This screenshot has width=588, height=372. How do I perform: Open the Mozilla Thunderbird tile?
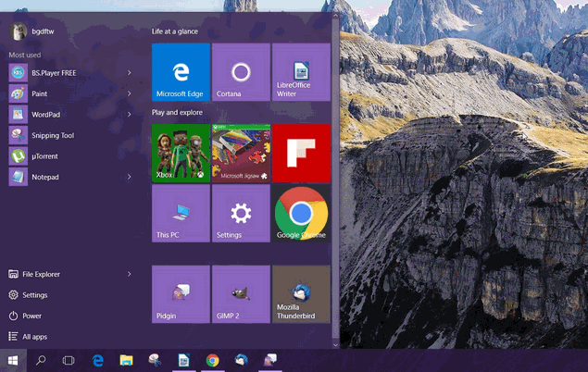(x=301, y=294)
